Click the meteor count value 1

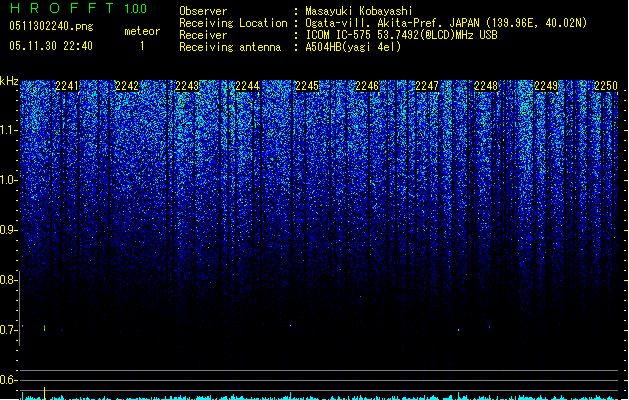142,46
